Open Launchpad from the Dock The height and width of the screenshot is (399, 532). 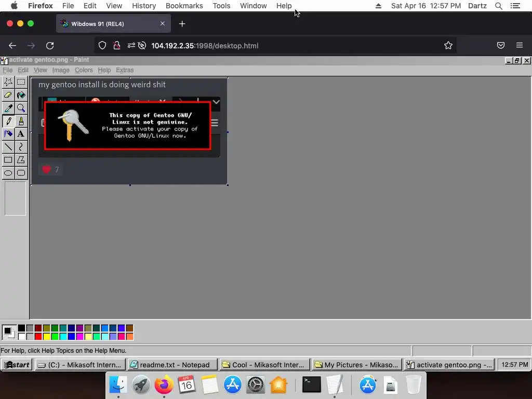(141, 385)
